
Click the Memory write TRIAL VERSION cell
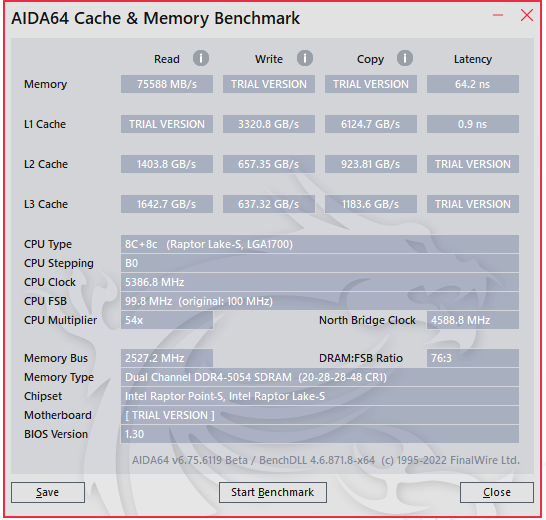(x=269, y=84)
